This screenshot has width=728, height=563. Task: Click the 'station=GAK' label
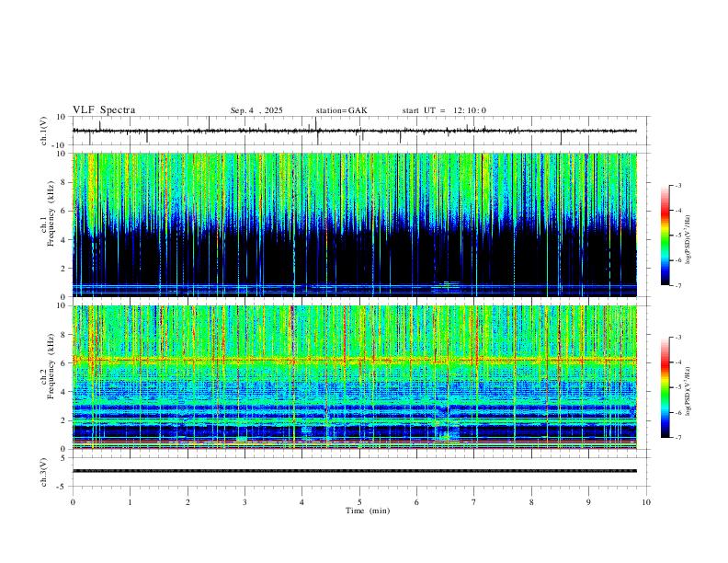pyautogui.click(x=341, y=110)
